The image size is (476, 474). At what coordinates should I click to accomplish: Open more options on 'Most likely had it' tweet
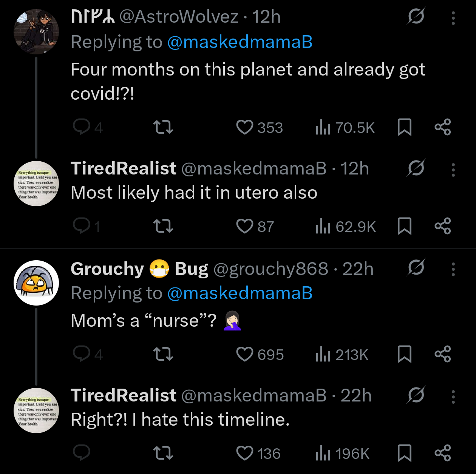453,170
